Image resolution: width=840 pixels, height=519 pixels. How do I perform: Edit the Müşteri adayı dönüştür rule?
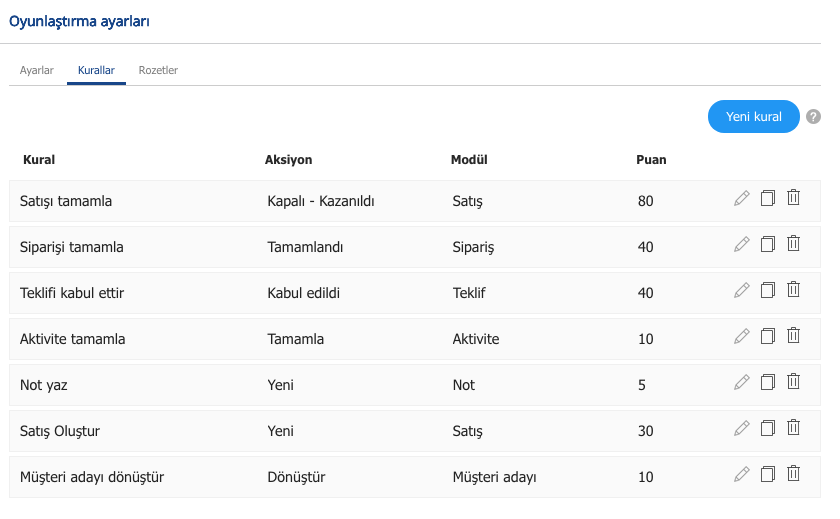pyautogui.click(x=741, y=475)
